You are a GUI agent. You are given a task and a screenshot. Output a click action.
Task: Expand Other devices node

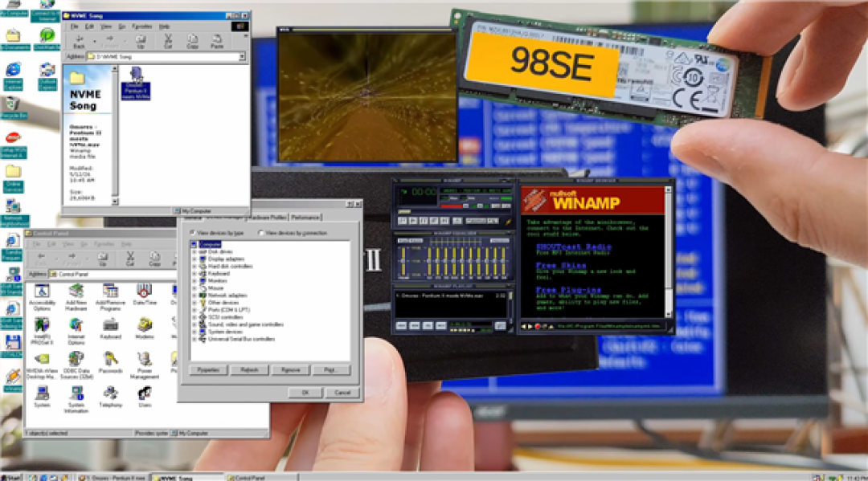click(194, 303)
